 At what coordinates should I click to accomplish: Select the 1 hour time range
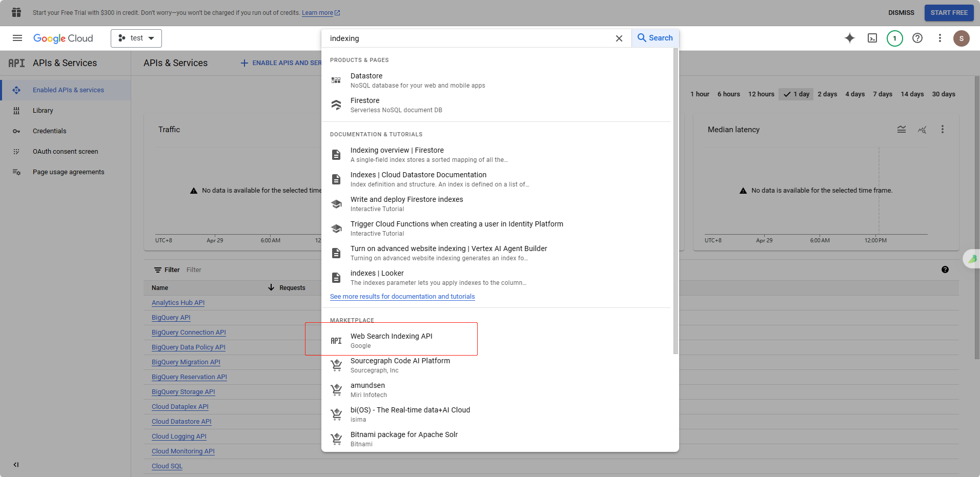[x=700, y=94]
